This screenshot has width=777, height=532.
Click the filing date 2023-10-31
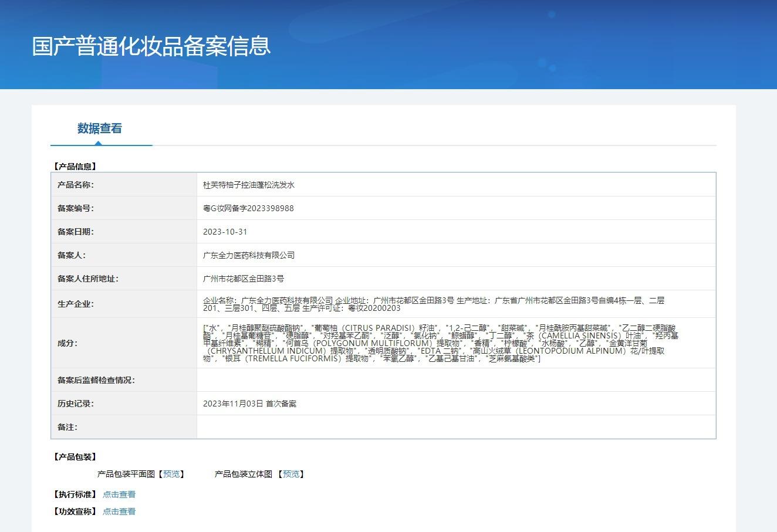225,232
